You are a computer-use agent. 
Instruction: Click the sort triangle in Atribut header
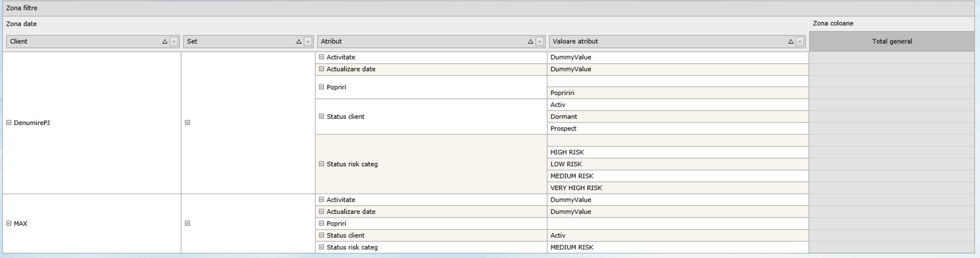click(530, 42)
